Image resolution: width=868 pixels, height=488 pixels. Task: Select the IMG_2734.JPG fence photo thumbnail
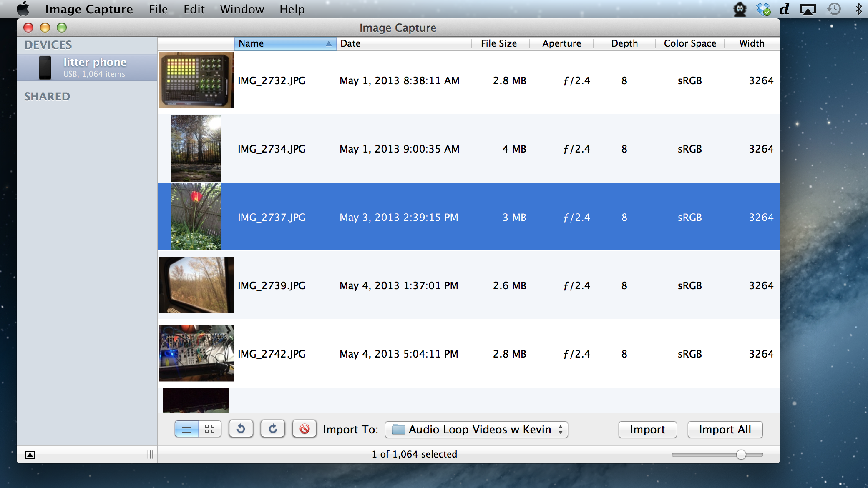click(196, 148)
